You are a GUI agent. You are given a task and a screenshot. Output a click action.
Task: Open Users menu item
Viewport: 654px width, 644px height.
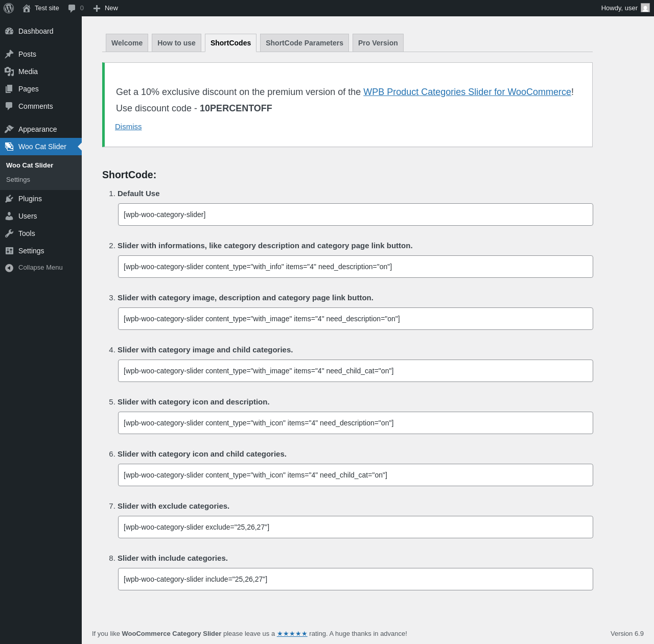[41, 216]
